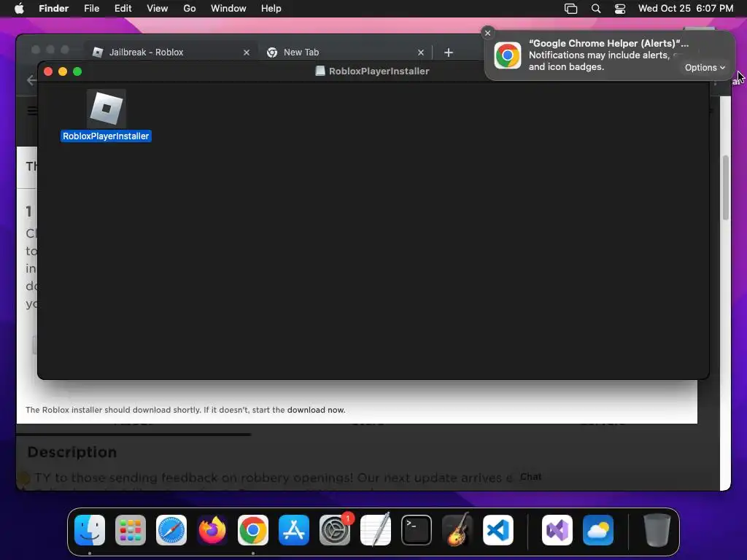
Task: Open the Window menu
Action: 228,9
